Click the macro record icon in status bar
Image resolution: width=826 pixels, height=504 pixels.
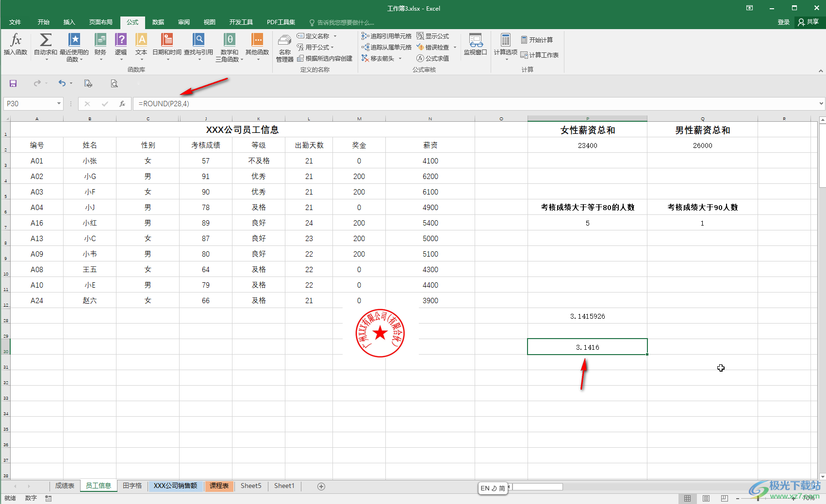(48, 498)
